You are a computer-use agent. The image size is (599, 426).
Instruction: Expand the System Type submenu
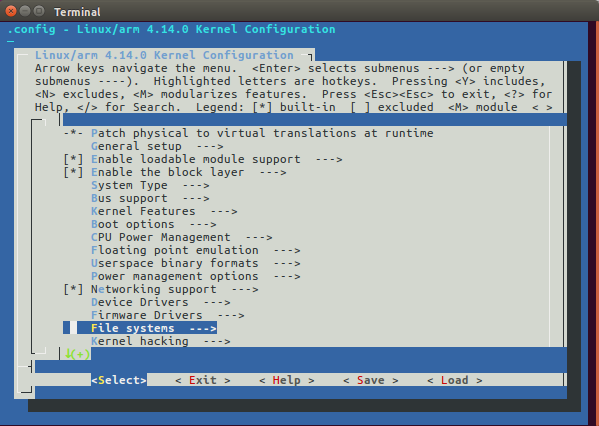coord(150,185)
